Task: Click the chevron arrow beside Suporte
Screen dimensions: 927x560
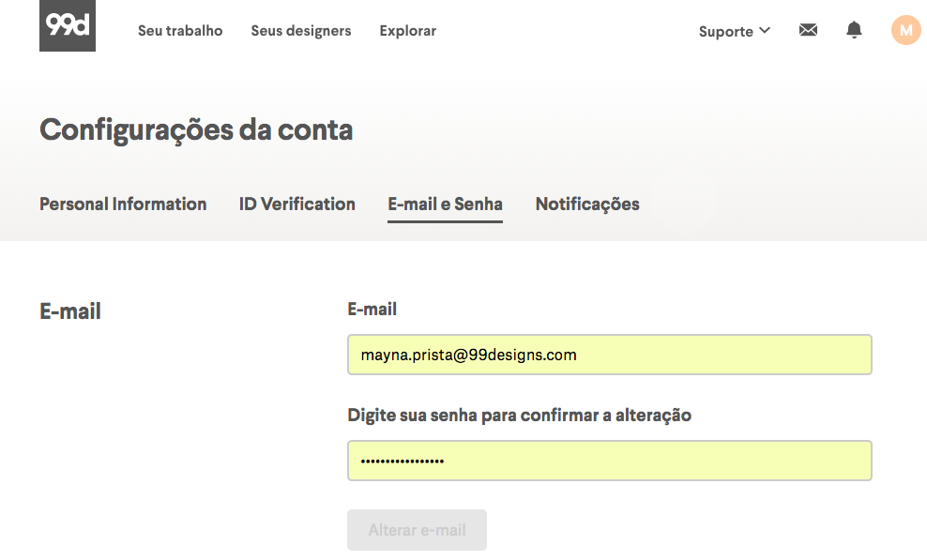Action: click(x=765, y=31)
